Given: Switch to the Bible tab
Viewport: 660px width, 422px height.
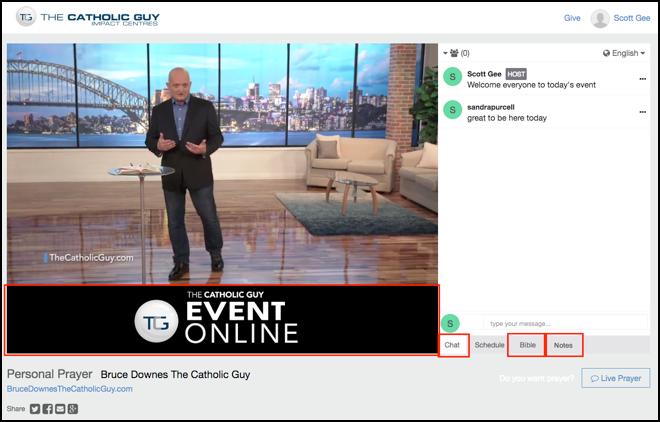Looking at the screenshot, I should 527,345.
